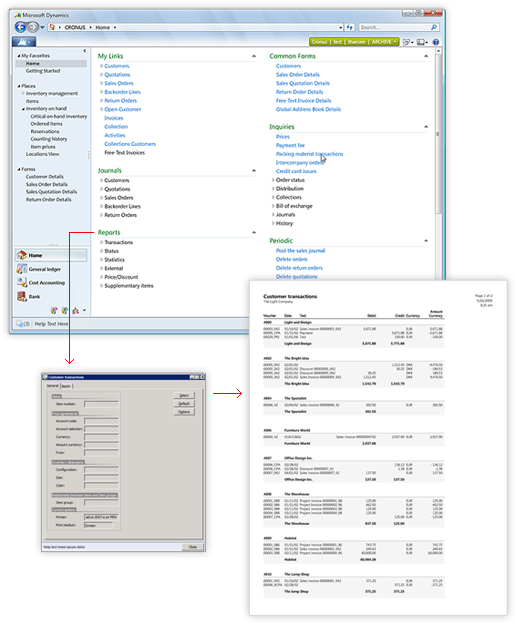
Task: Click the address bar home icon
Action: coord(52,27)
